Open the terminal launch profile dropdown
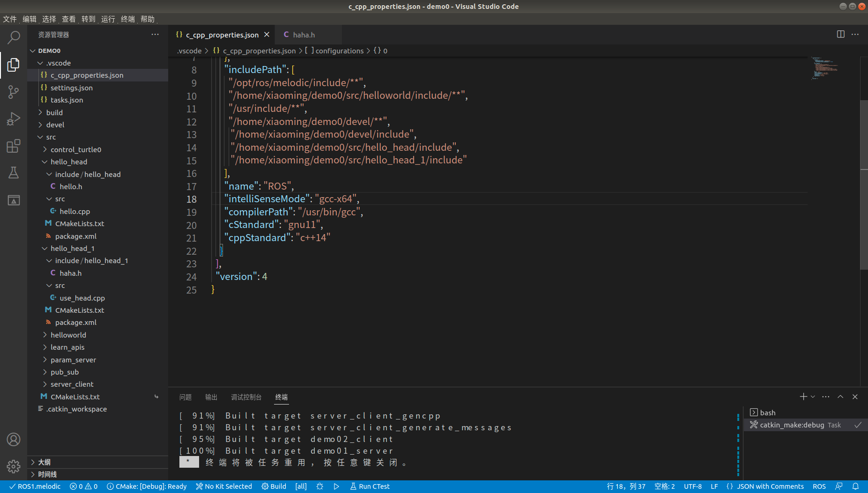The width and height of the screenshot is (868, 493). click(x=813, y=397)
